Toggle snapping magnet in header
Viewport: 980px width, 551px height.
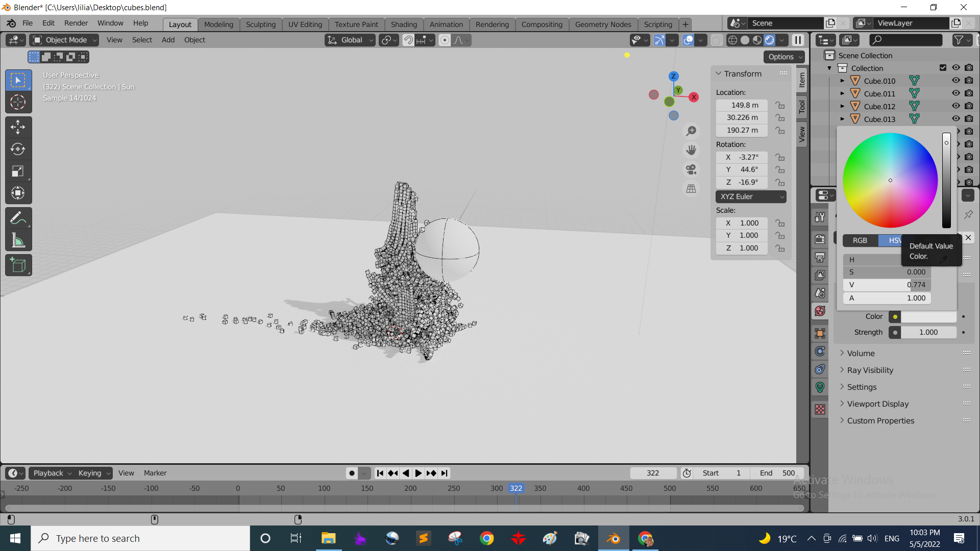408,40
